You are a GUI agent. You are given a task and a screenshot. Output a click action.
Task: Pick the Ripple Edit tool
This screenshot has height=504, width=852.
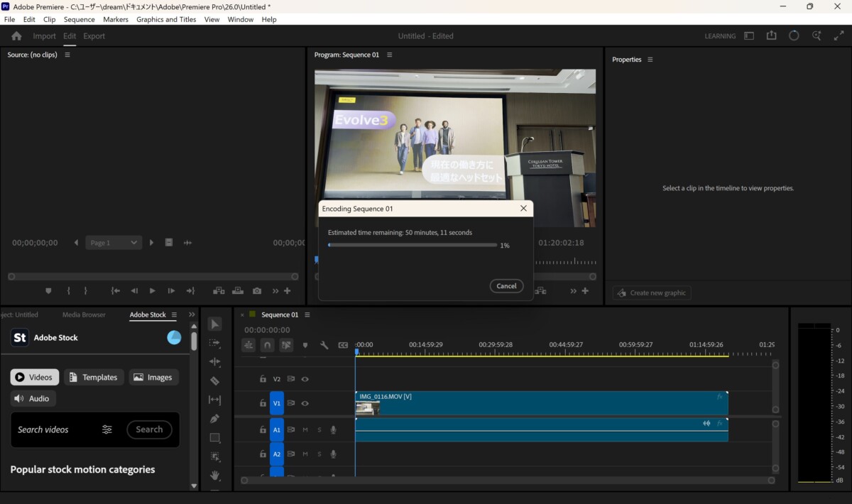215,362
